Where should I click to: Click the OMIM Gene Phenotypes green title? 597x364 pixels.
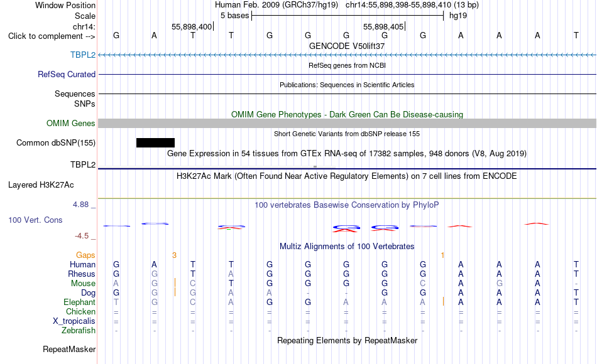tap(348, 114)
